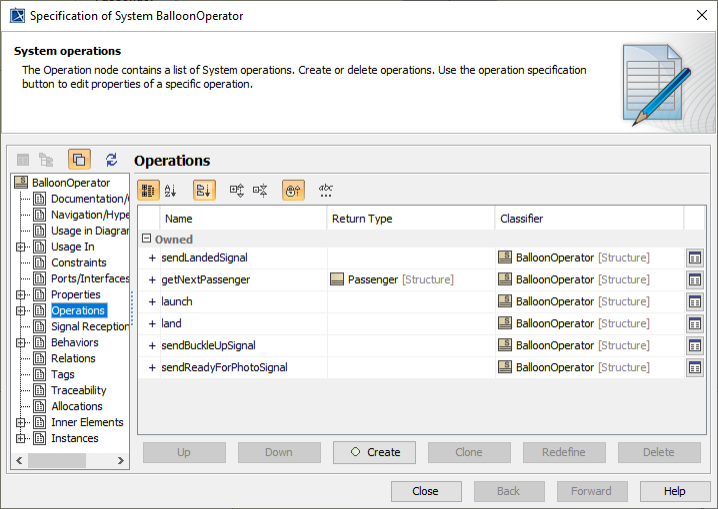Select the Constraints tree item

coord(79,263)
